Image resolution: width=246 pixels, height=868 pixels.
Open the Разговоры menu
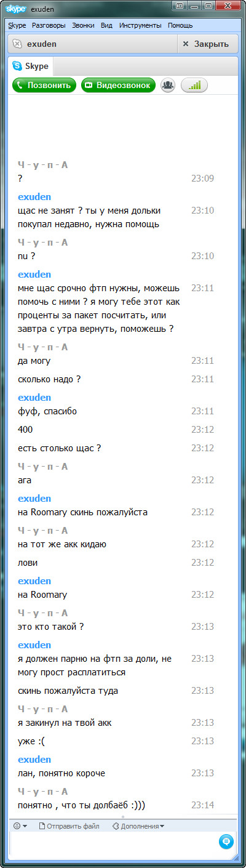[x=49, y=25]
